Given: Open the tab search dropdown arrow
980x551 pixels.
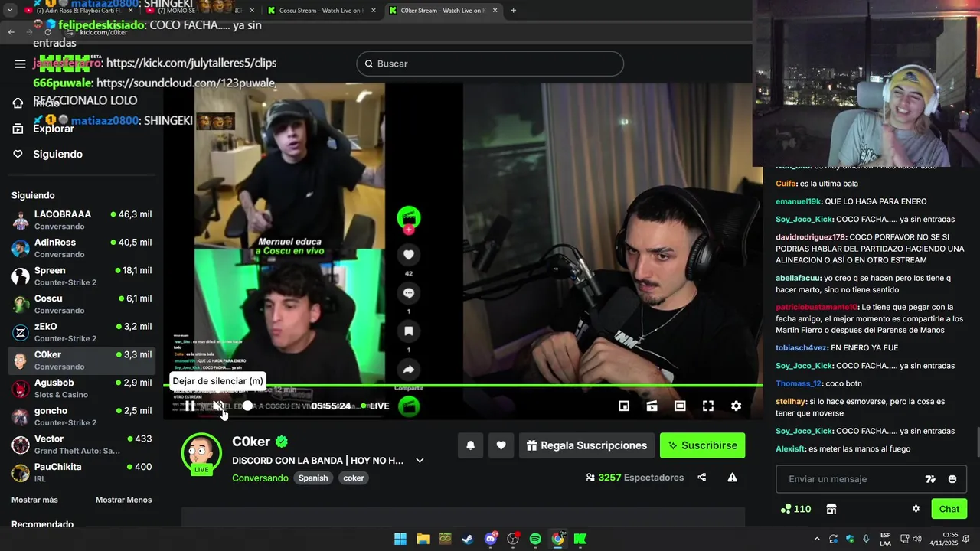Looking at the screenshot, I should pyautogui.click(x=8, y=11).
